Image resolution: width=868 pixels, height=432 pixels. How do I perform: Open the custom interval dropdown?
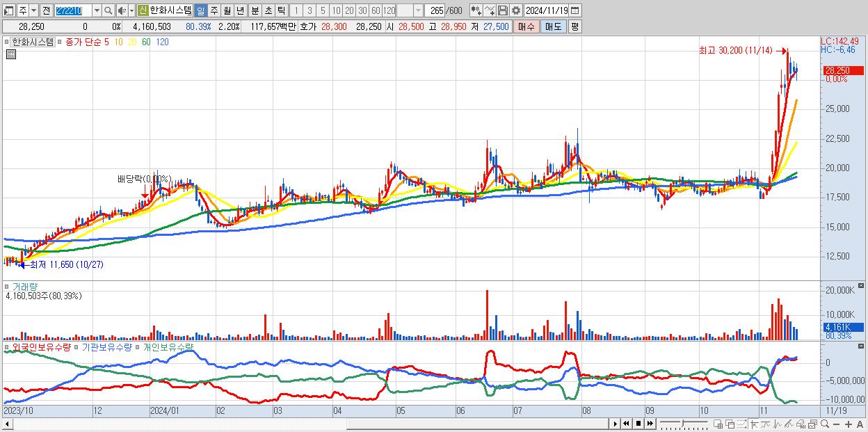click(418, 10)
